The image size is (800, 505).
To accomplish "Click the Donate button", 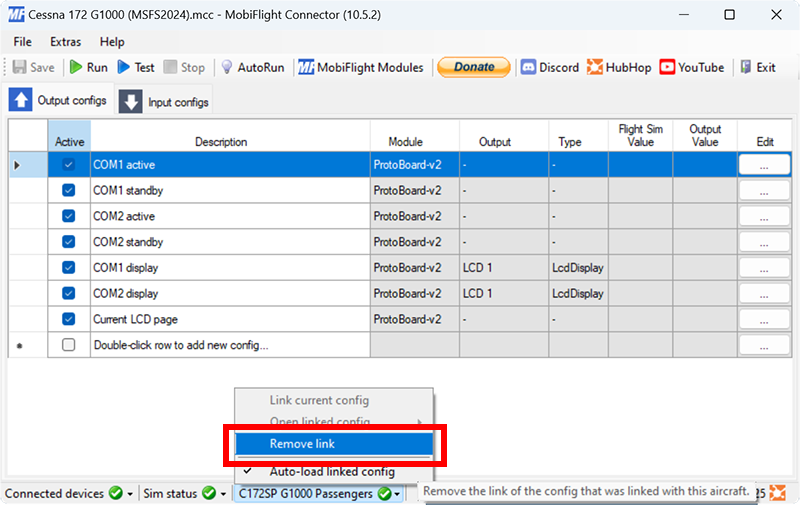I will (x=474, y=67).
